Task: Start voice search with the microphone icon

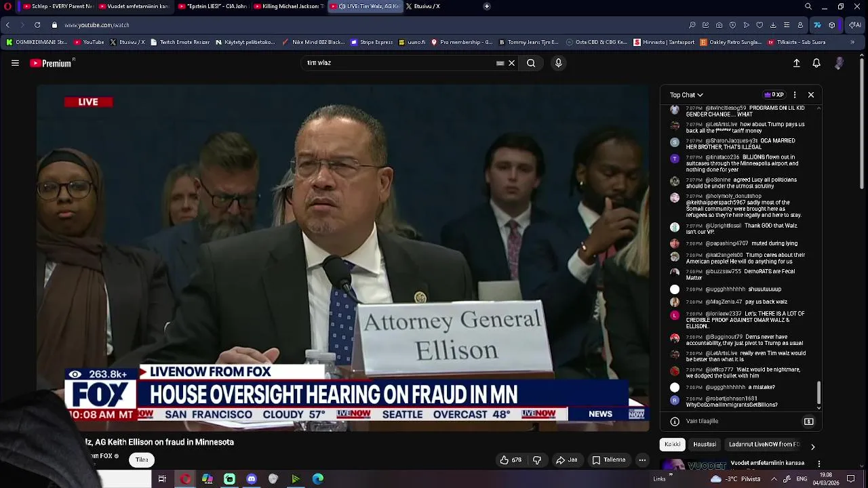Action: [x=558, y=63]
